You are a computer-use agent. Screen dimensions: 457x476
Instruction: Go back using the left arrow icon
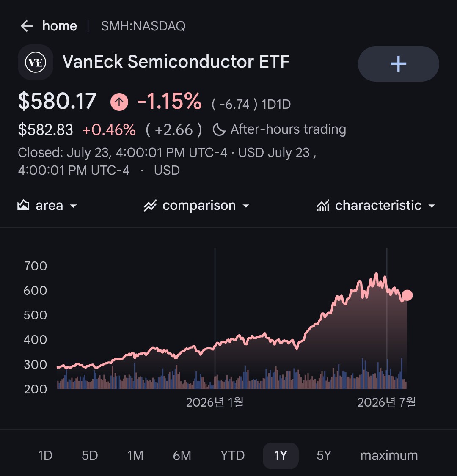point(27,26)
